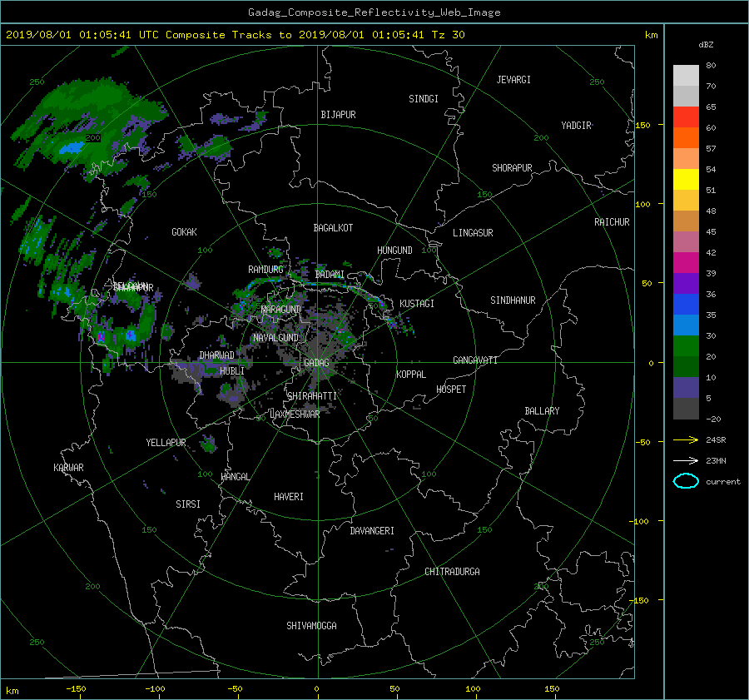This screenshot has width=749, height=700.
Task: Click the BALLARY city label
Action: (x=542, y=411)
